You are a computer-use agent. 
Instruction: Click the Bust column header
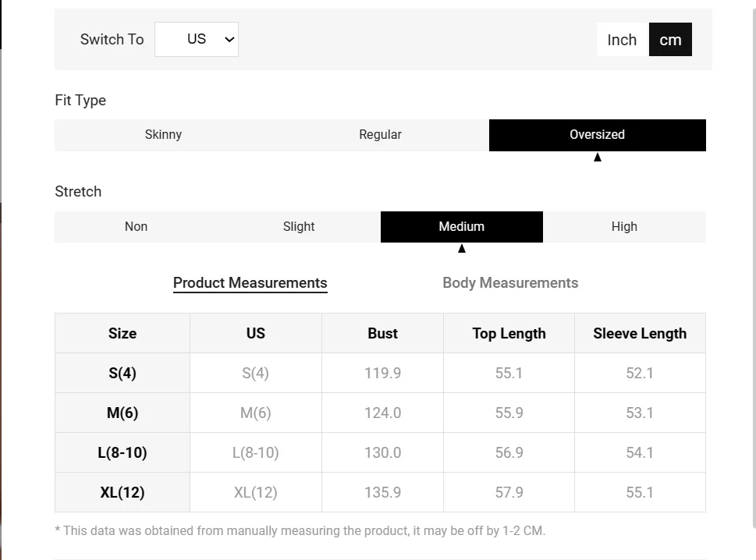click(382, 333)
